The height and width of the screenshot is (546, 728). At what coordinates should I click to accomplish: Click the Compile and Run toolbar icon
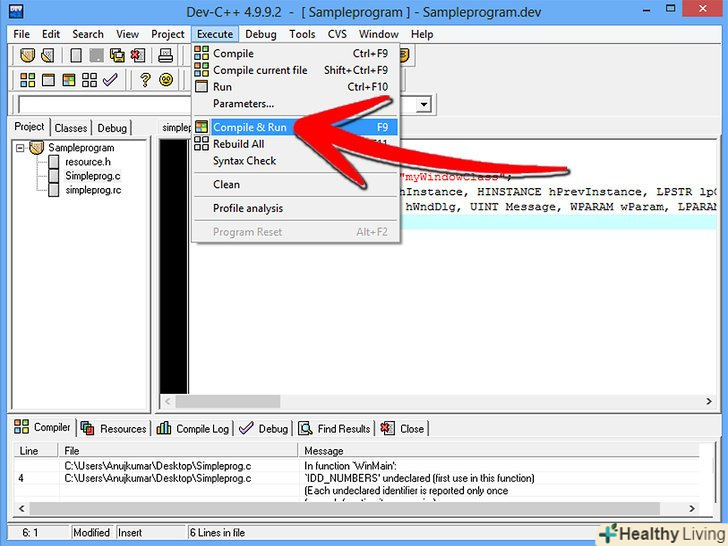(x=69, y=80)
